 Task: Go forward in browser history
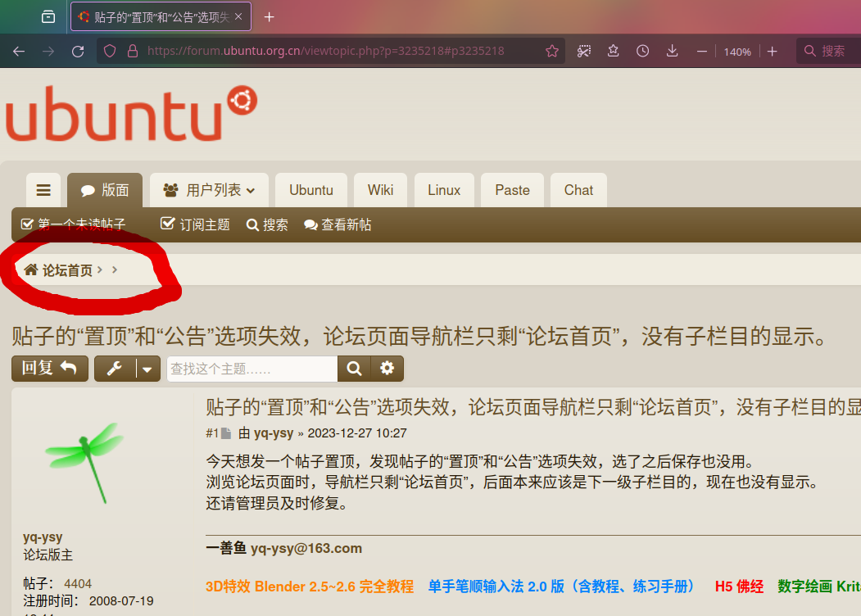[x=48, y=51]
